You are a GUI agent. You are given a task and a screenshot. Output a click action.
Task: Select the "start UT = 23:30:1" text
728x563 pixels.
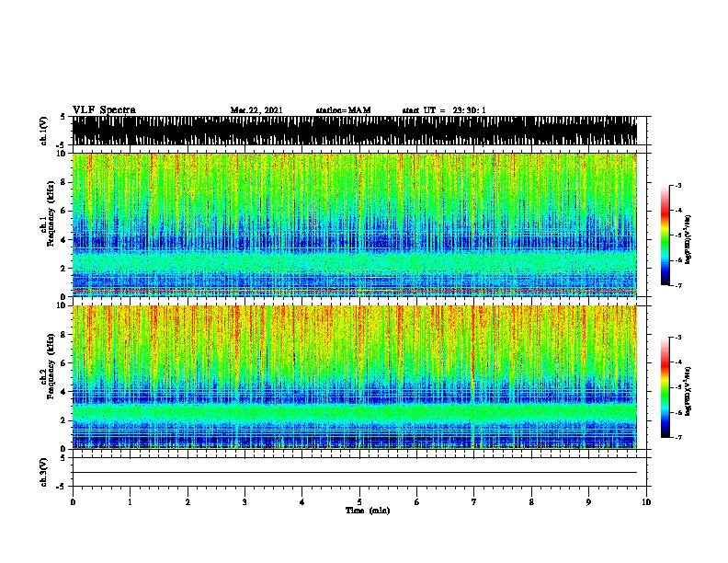(444, 110)
